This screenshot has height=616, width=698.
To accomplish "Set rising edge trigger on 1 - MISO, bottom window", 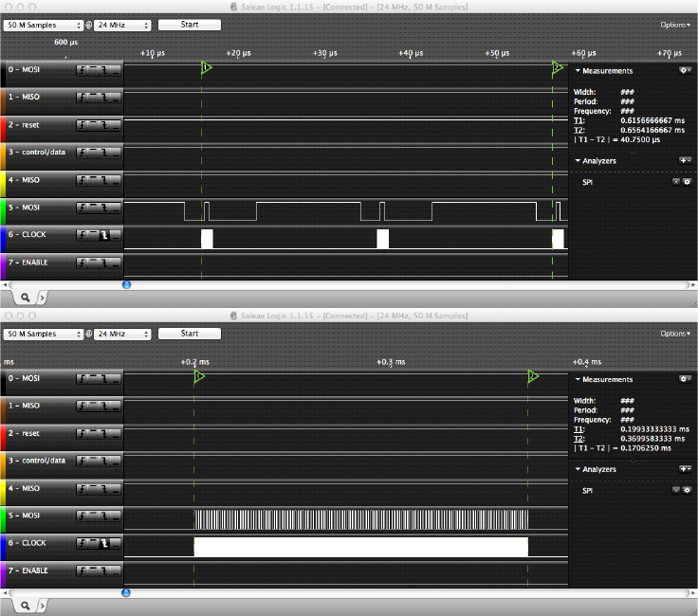I will 83,406.
